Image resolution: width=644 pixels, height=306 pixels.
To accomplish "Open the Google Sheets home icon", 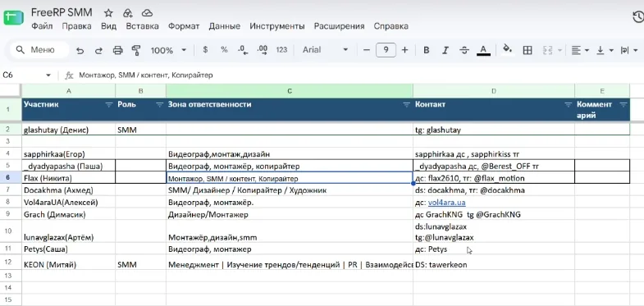I will click(x=14, y=18).
